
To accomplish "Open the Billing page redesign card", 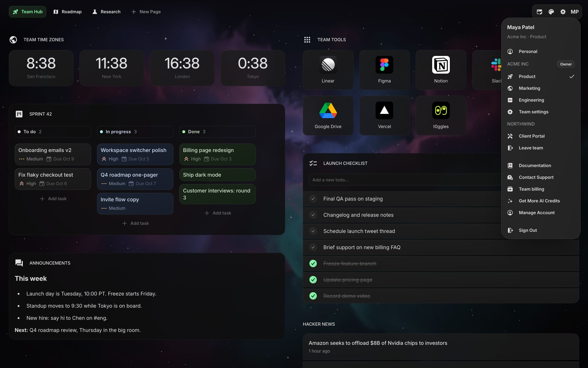I will tap(218, 154).
